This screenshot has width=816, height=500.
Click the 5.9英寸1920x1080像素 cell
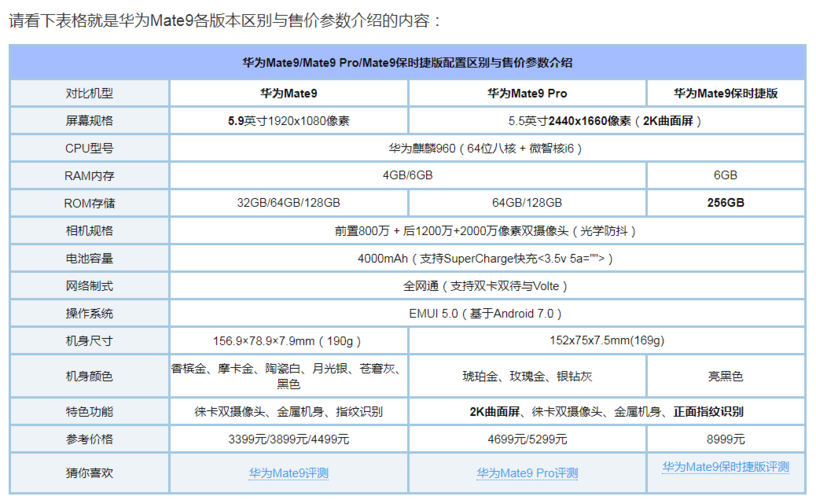click(x=289, y=121)
